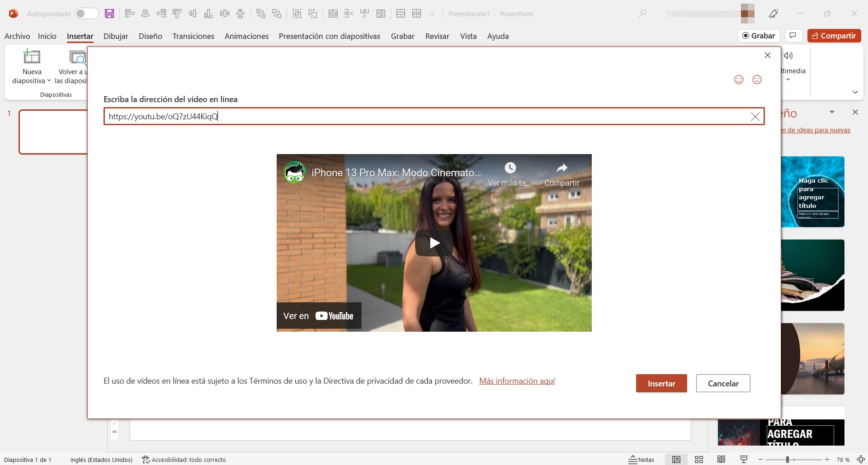Click Align Middle icon in quick access toolbar
The width and height of the screenshot is (868, 465).
pos(193,14)
